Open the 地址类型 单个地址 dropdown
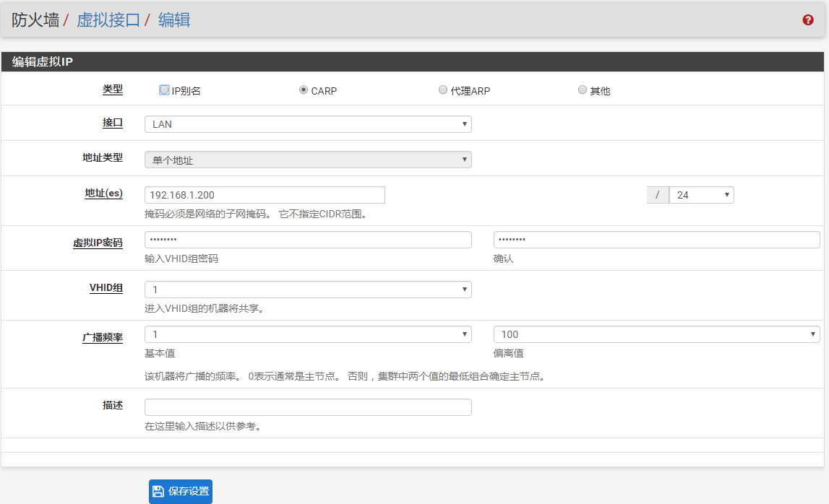This screenshot has height=504, width=829. click(x=308, y=160)
